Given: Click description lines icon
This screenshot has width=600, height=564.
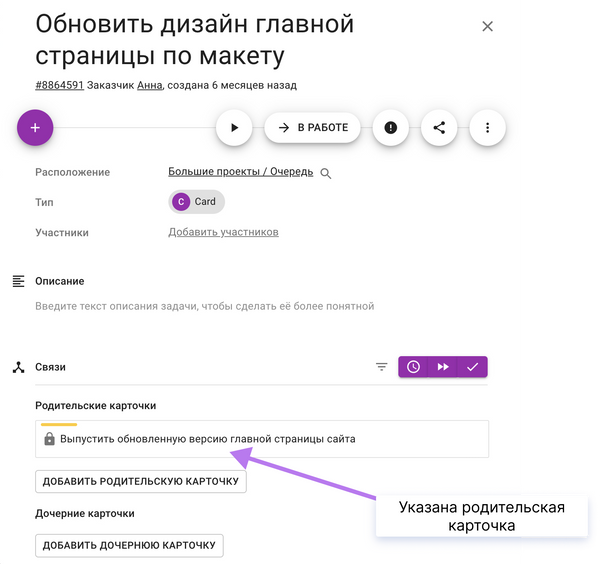Looking at the screenshot, I should (x=18, y=281).
